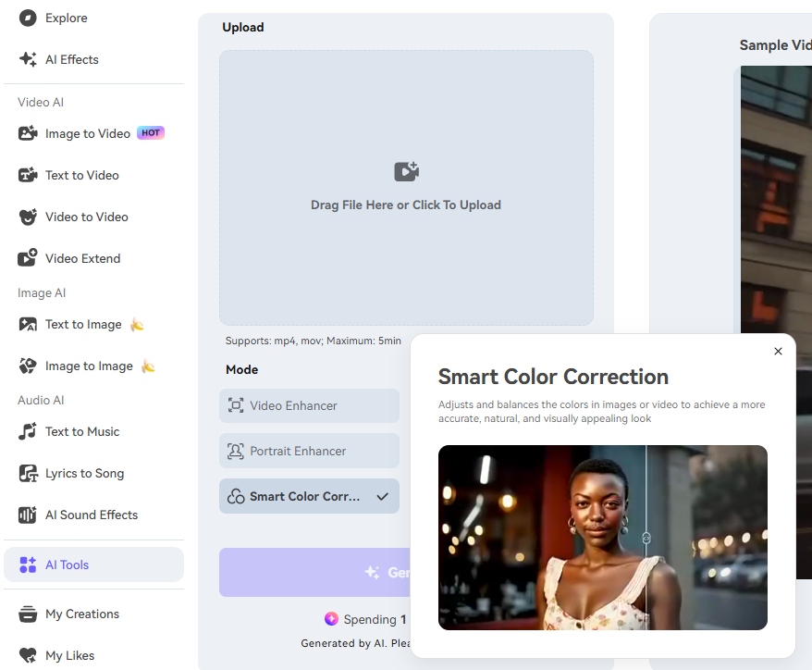
Task: Select the Text to Video feature
Action: click(81, 175)
